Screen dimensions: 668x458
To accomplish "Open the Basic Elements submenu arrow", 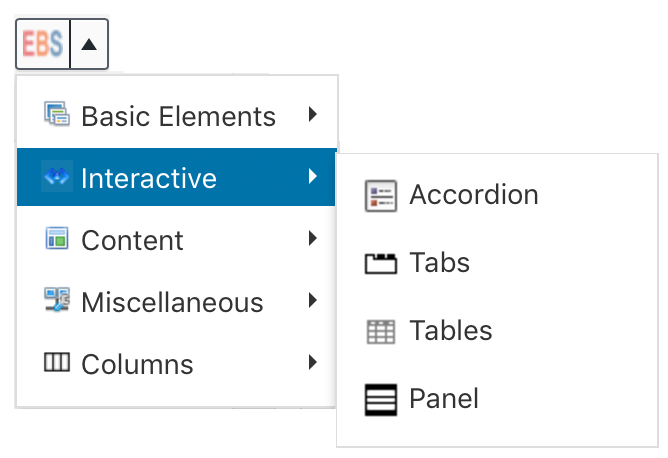I will point(313,114).
